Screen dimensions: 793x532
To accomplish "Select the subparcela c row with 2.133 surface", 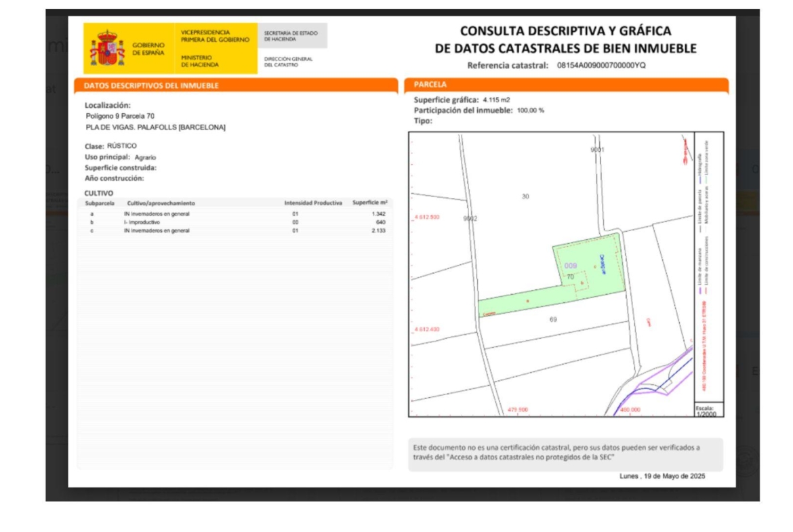I will 236,231.
